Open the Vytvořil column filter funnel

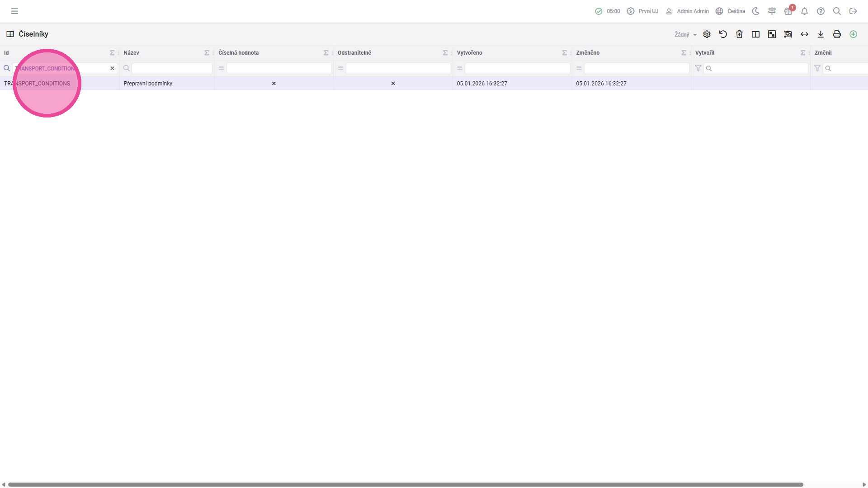point(698,68)
